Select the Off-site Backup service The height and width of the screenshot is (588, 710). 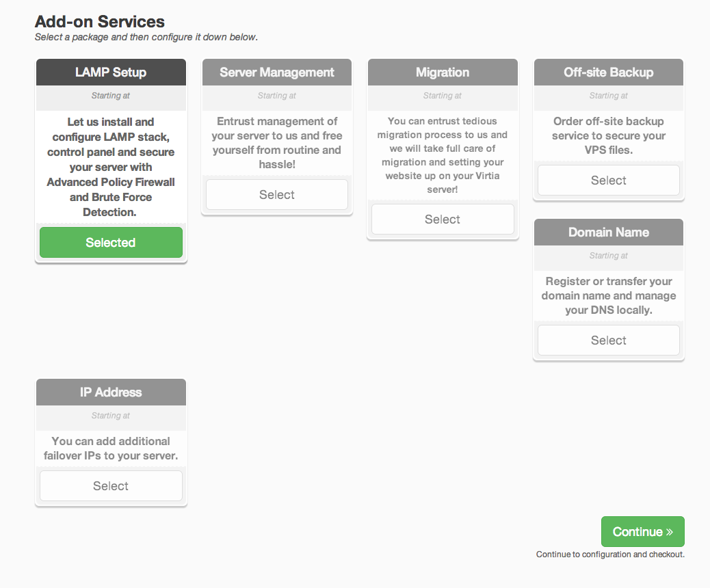pos(609,180)
